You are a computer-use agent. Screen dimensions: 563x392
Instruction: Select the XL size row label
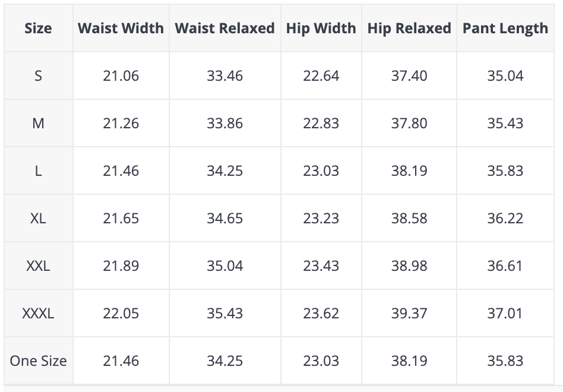[38, 218]
